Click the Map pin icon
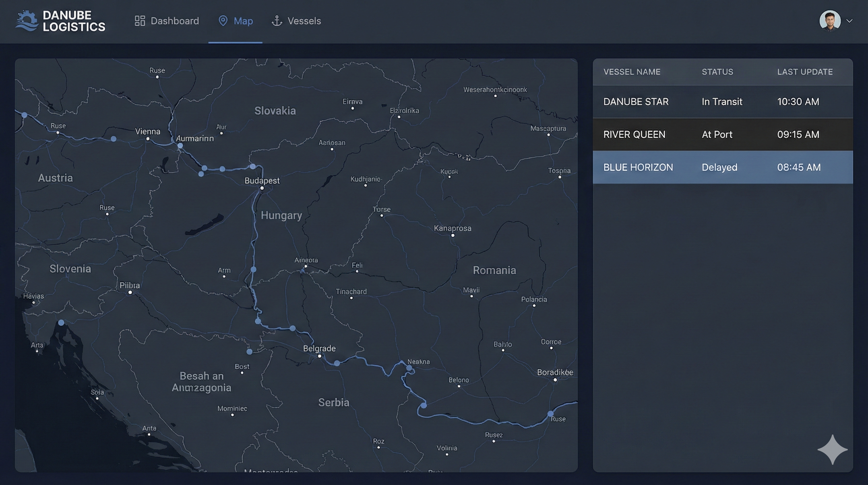The width and height of the screenshot is (868, 485). 223,21
